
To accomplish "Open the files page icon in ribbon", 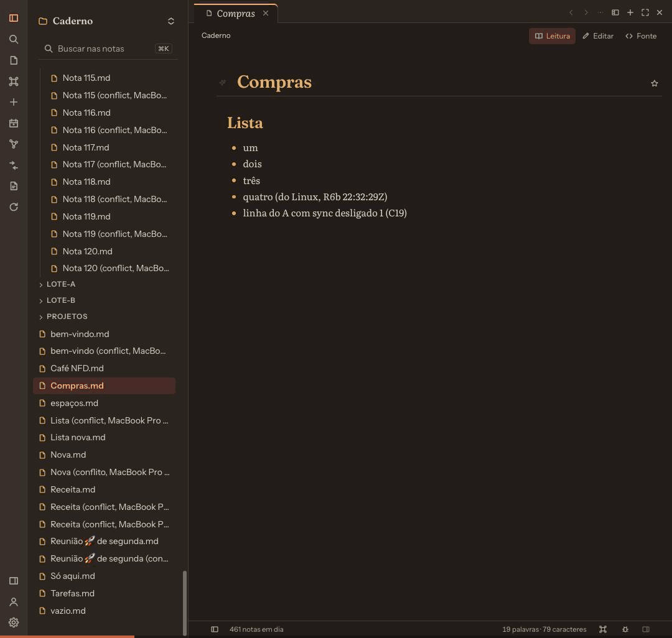I will point(14,60).
